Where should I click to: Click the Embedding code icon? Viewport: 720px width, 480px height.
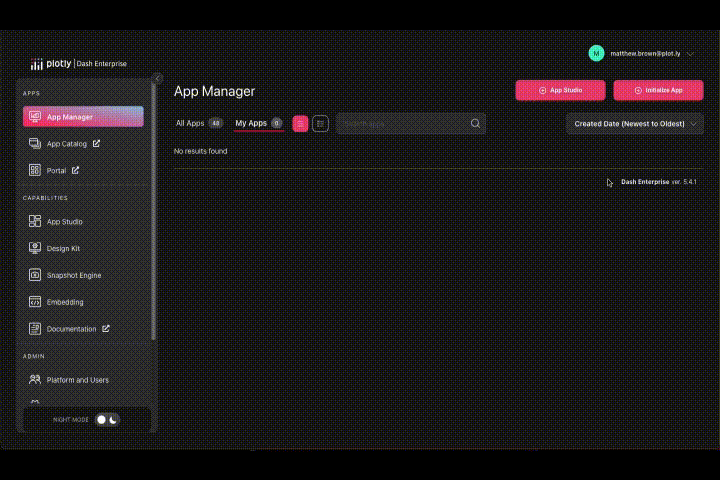click(x=35, y=302)
